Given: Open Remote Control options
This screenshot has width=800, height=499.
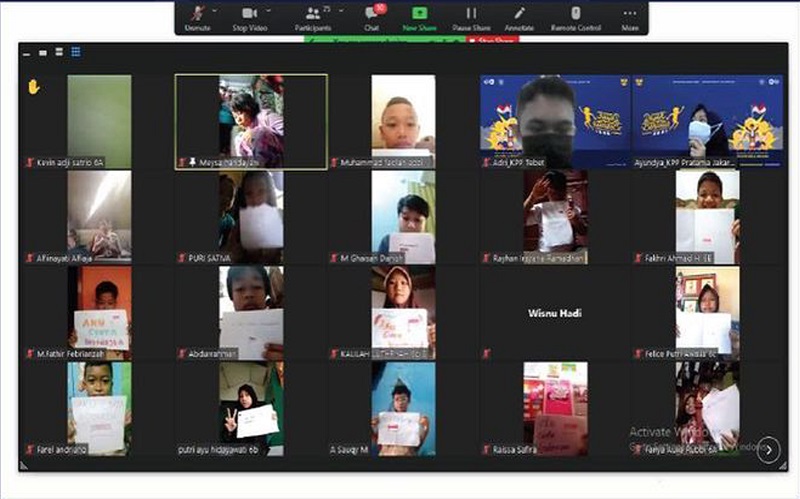Looking at the screenshot, I should click(575, 13).
